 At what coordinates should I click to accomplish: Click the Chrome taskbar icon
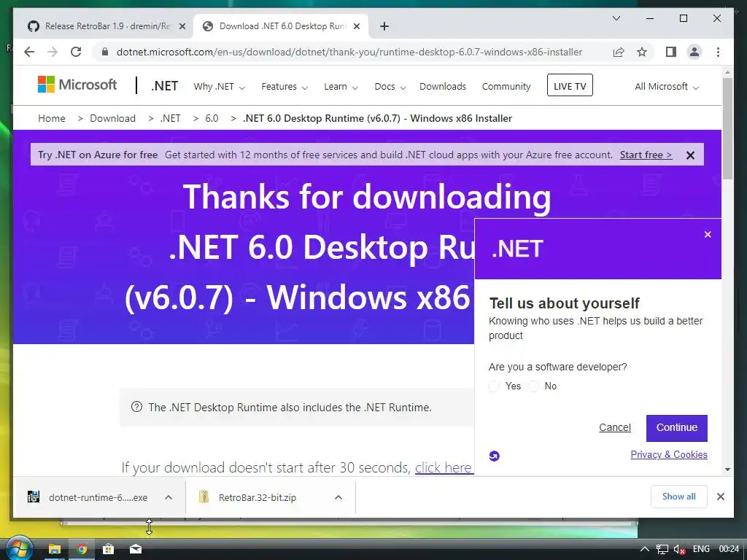(82, 549)
